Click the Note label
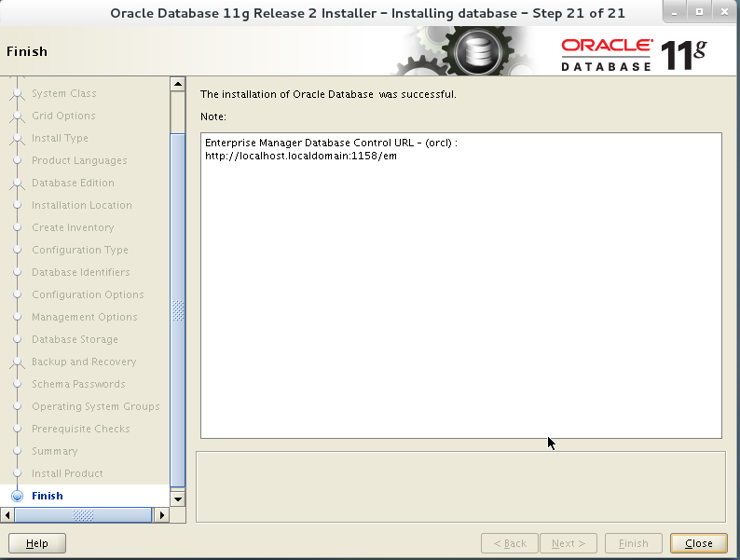The width and height of the screenshot is (740, 560). click(213, 116)
